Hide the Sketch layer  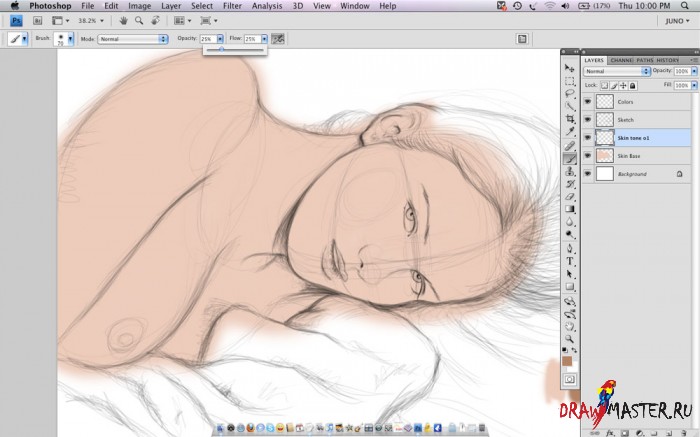588,120
